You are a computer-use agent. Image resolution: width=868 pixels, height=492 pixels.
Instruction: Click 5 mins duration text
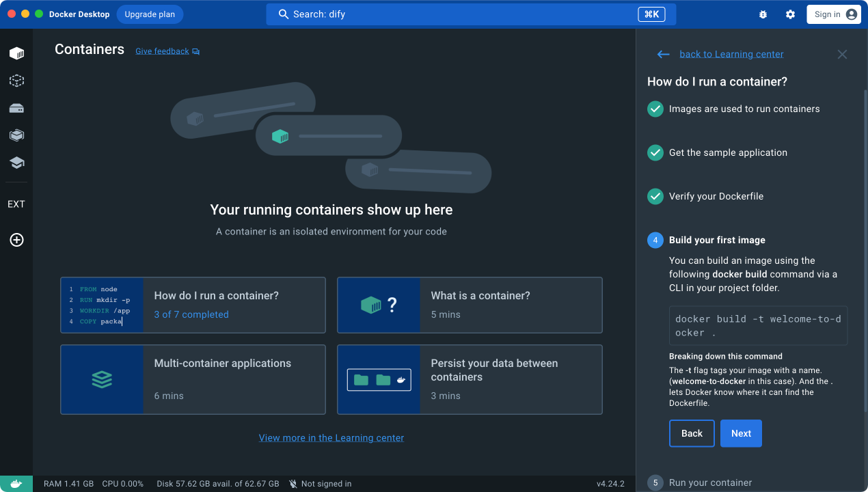(x=446, y=315)
